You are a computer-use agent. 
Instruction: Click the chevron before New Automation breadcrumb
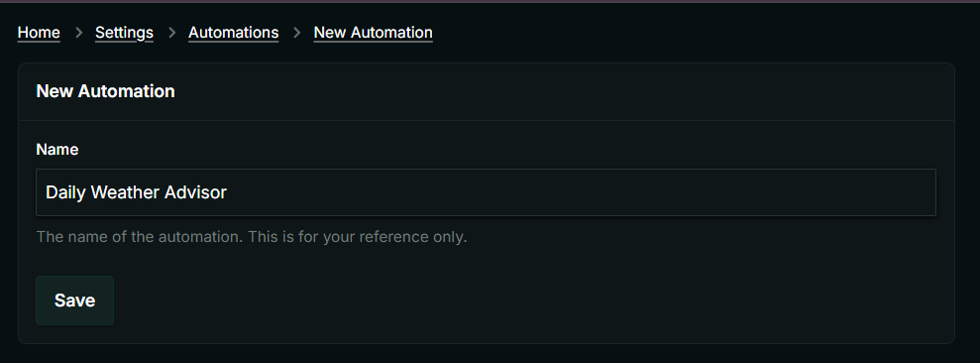[x=296, y=33]
